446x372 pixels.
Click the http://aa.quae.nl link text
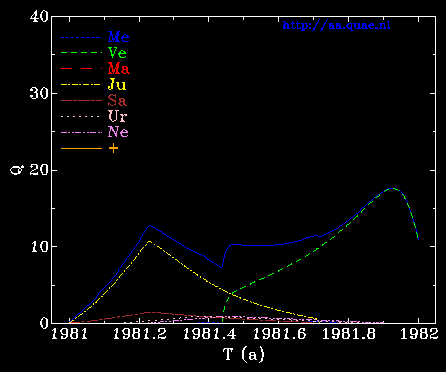click(x=336, y=26)
